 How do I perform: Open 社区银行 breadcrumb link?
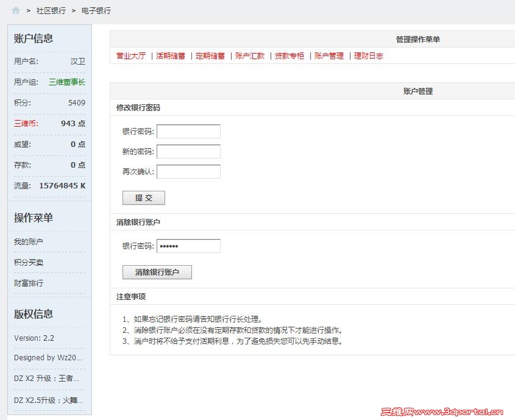pos(51,11)
